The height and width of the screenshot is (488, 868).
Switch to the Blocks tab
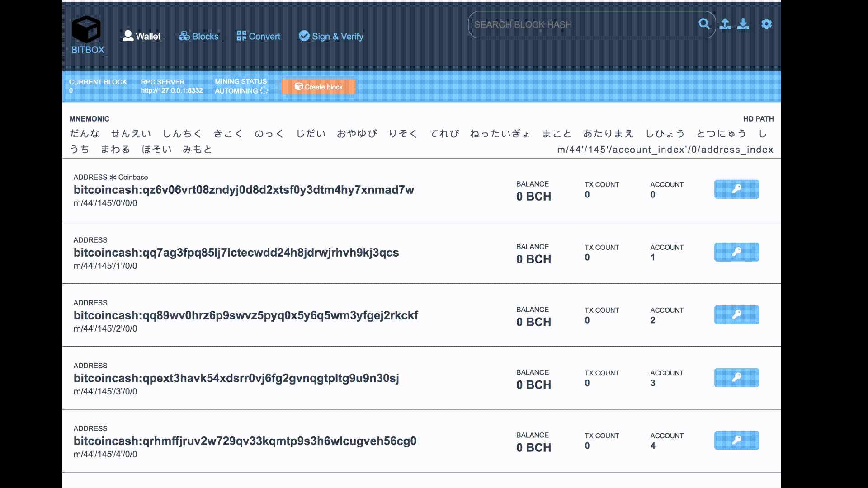pyautogui.click(x=198, y=36)
